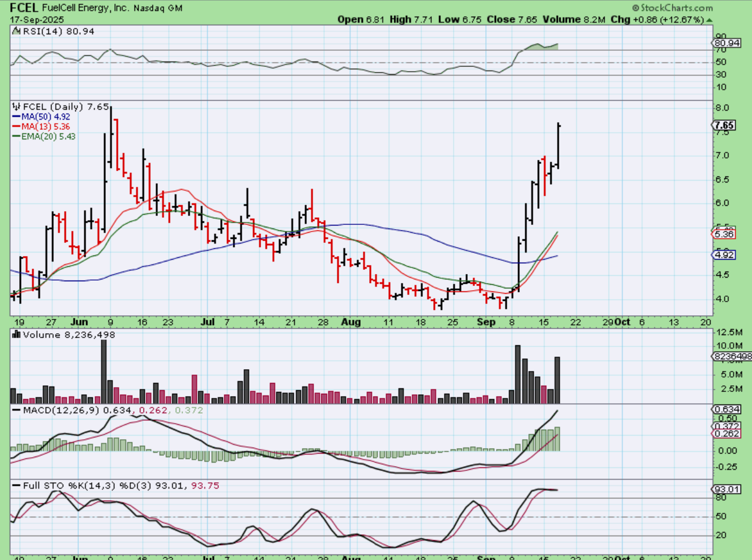752x560 pixels.
Task: Click the 0.634 tag on MACD right axis
Action: 727,409
